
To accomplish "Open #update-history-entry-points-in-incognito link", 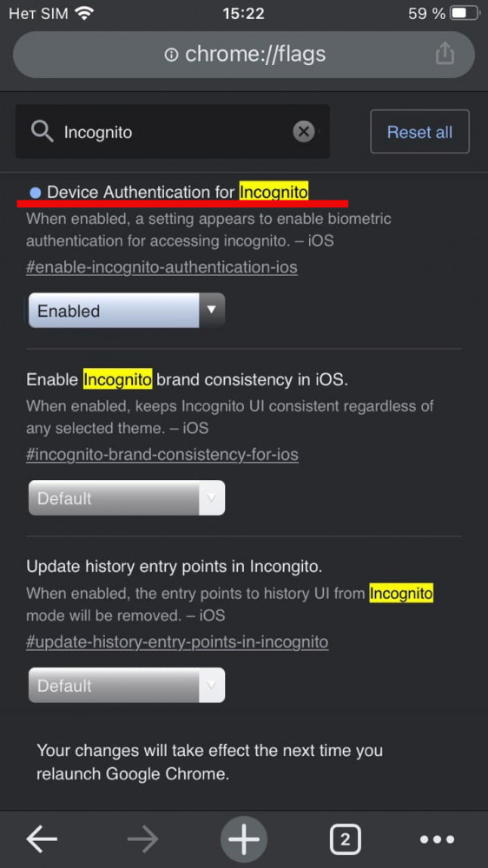I will coord(177,642).
